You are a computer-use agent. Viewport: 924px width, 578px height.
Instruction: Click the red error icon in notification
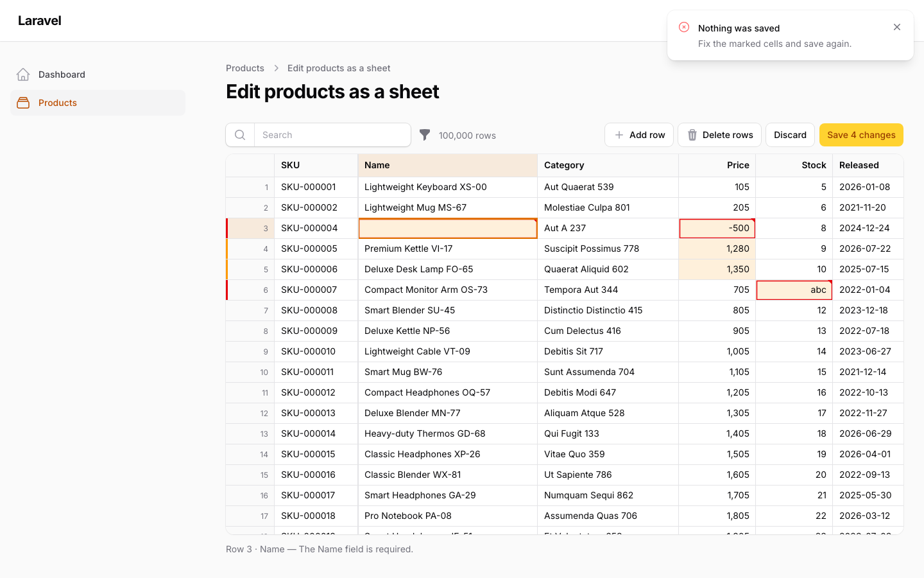(x=684, y=27)
